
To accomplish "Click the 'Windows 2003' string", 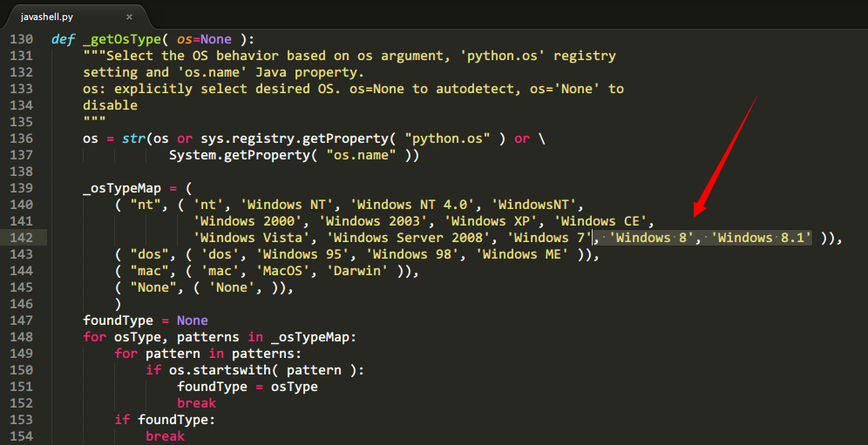I will tap(373, 221).
